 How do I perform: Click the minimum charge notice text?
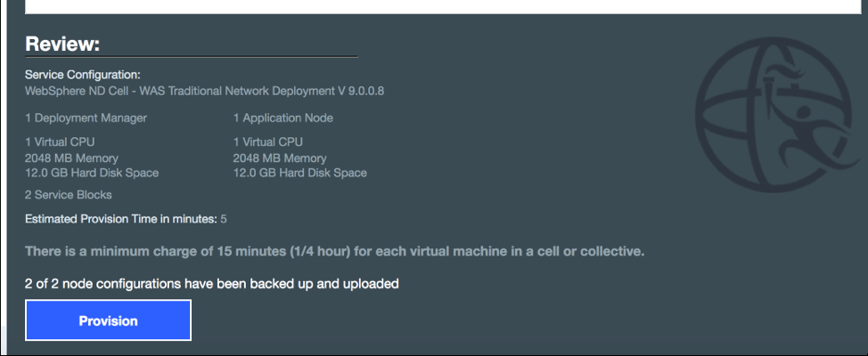pos(334,251)
